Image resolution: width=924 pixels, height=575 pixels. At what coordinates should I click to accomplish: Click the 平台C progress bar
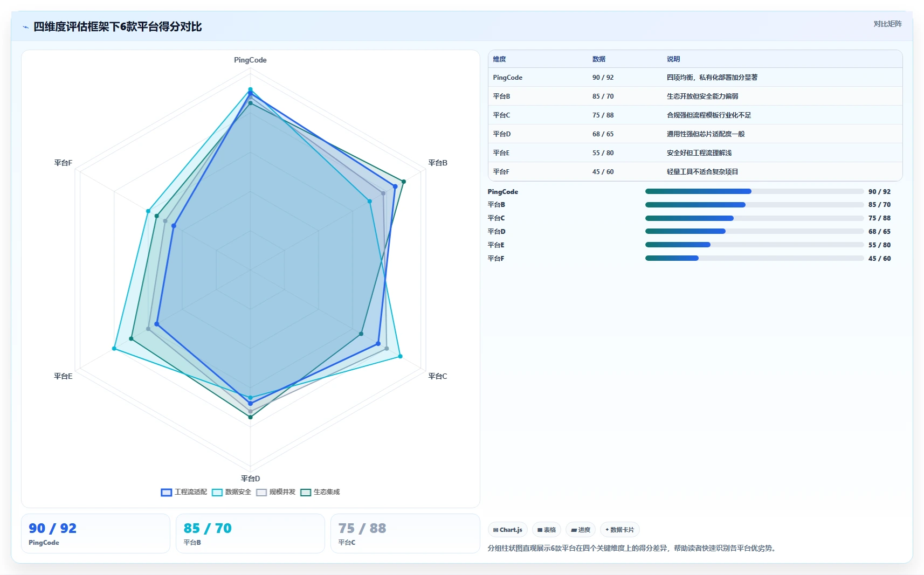(x=755, y=218)
